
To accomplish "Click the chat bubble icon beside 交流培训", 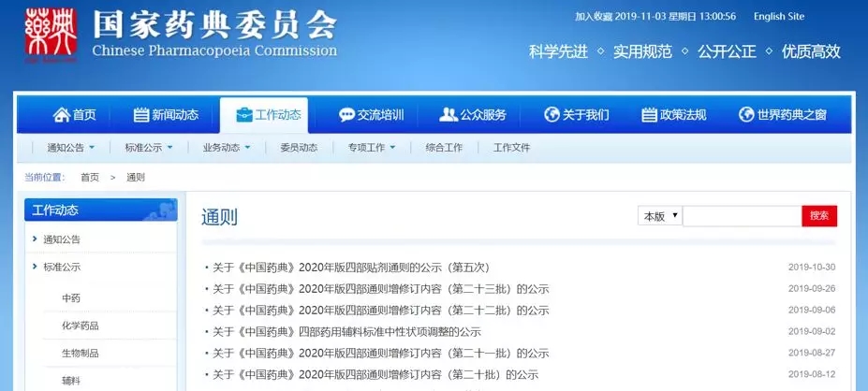I will point(346,115).
